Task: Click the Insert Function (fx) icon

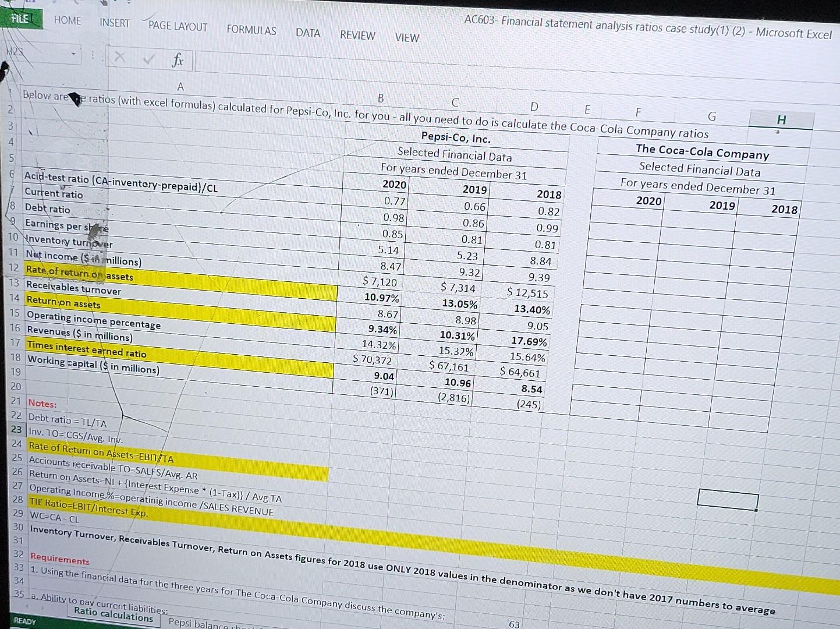Action: (178, 60)
